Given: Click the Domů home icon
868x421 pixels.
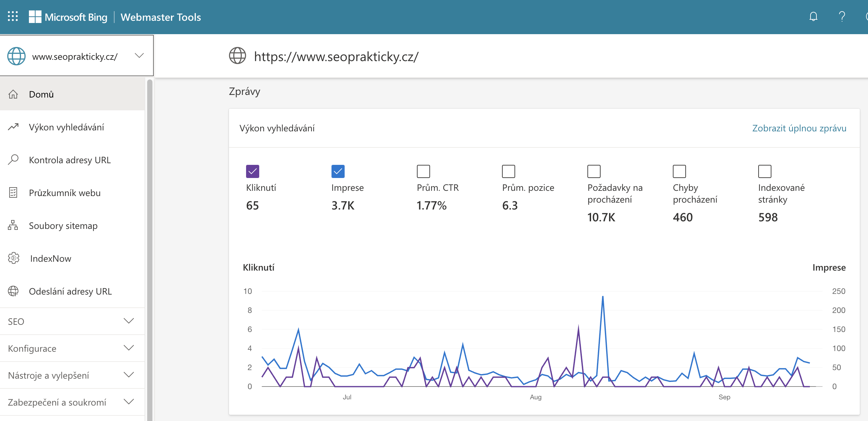Looking at the screenshot, I should click(x=13, y=94).
